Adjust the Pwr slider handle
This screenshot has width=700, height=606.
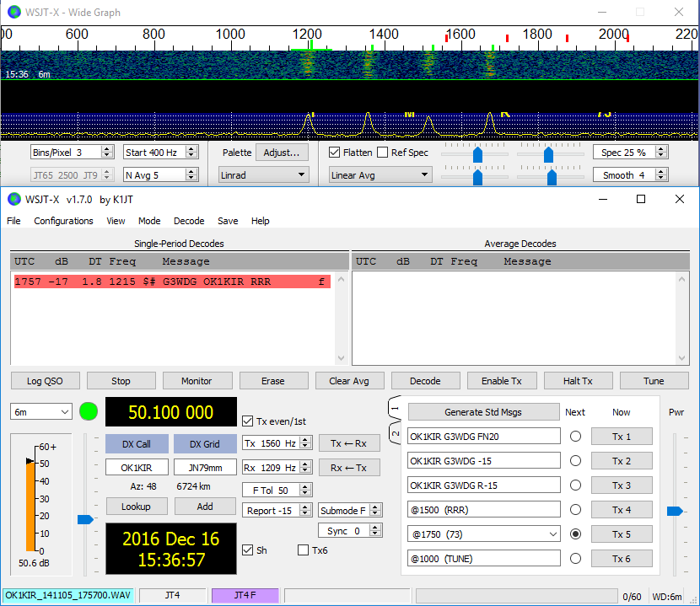[x=675, y=511]
